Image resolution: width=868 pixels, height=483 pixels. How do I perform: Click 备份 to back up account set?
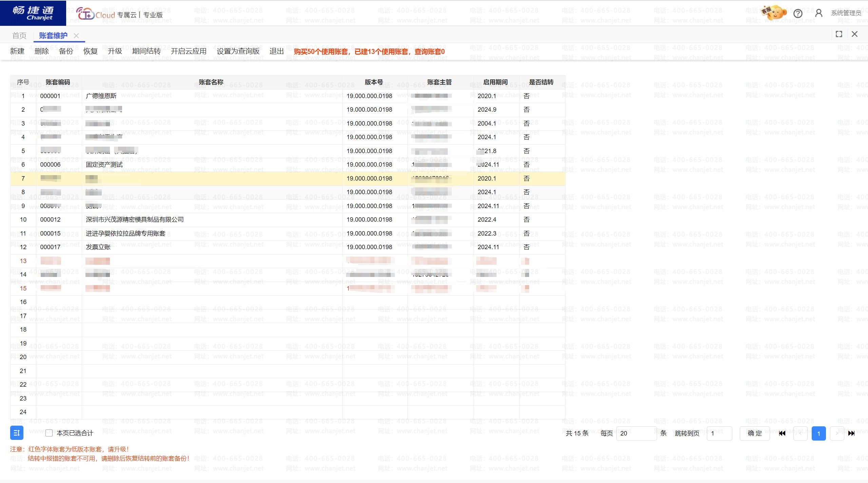pyautogui.click(x=66, y=51)
